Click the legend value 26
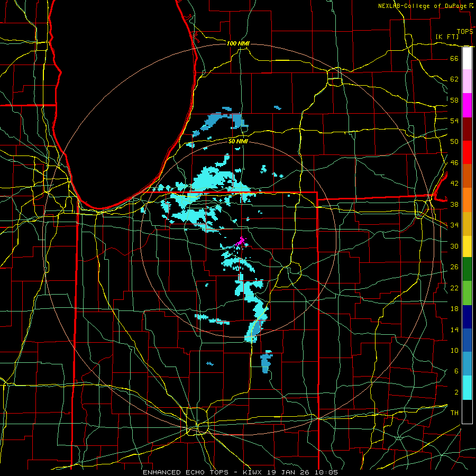The height and width of the screenshot is (476, 476). [454, 267]
